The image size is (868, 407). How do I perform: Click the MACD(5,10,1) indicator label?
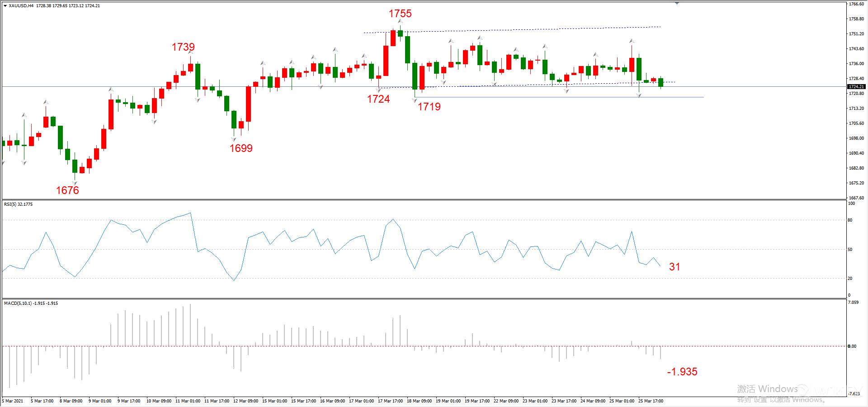(x=31, y=303)
